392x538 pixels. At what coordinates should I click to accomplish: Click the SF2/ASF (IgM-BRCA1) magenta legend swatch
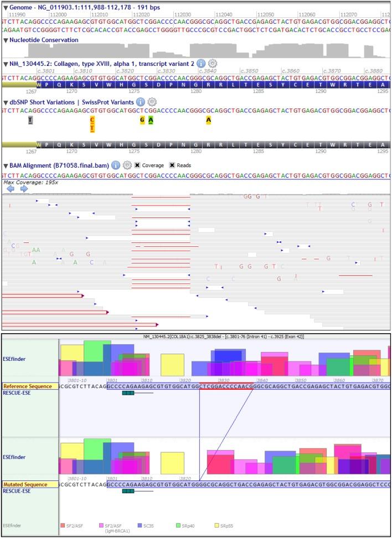tap(101, 525)
